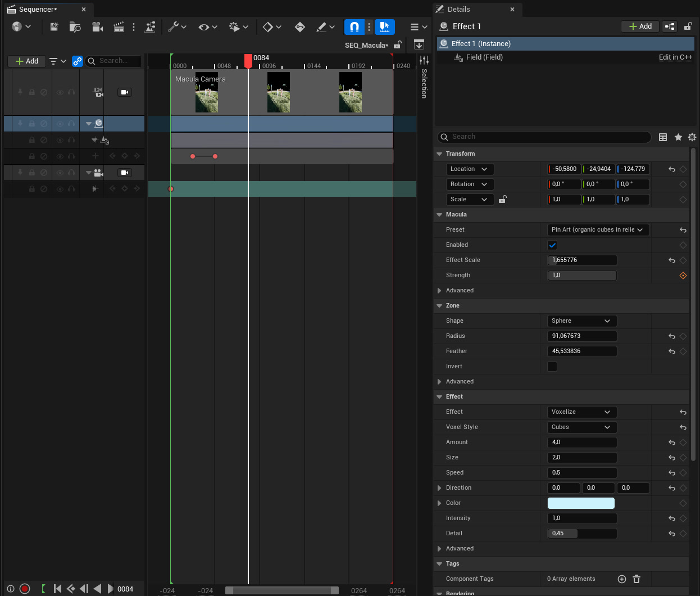Click the Sequencer info icon at bottom left
This screenshot has width=700, height=596.
[11, 589]
